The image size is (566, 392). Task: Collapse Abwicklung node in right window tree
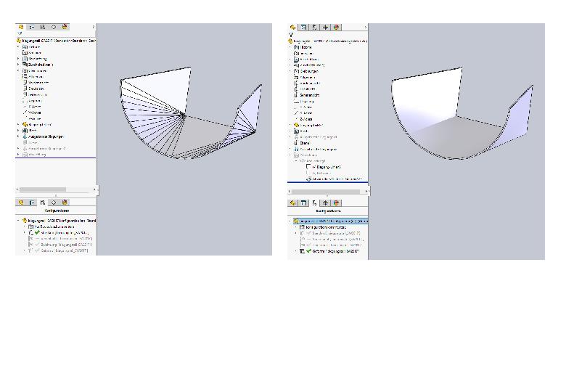coord(290,155)
